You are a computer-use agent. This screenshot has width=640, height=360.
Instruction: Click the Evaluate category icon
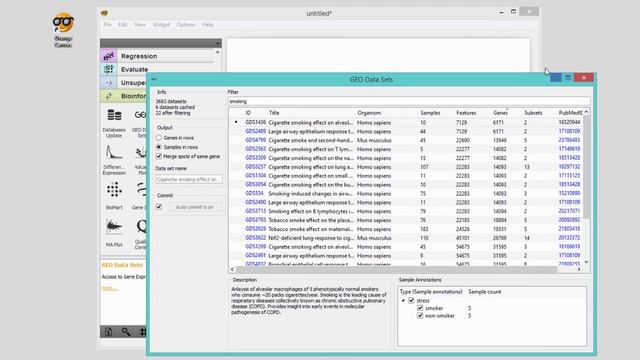(109, 69)
